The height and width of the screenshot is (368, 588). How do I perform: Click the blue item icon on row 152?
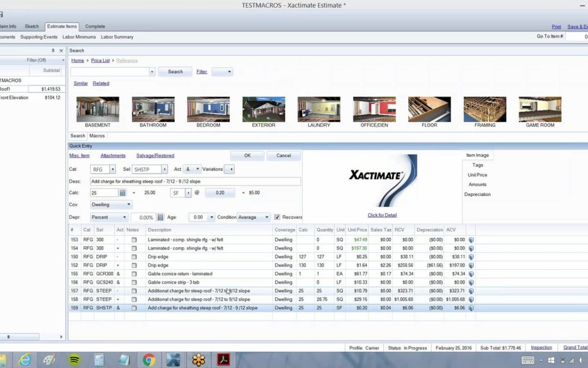pyautogui.click(x=471, y=265)
